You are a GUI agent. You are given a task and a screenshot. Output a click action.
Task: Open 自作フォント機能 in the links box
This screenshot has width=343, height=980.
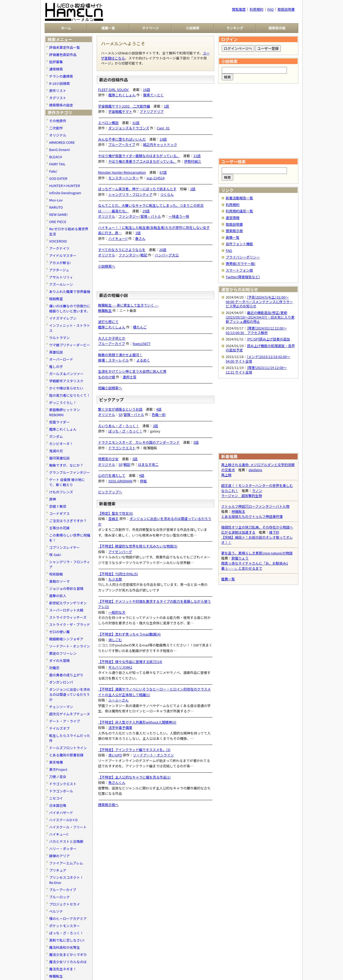point(239,244)
